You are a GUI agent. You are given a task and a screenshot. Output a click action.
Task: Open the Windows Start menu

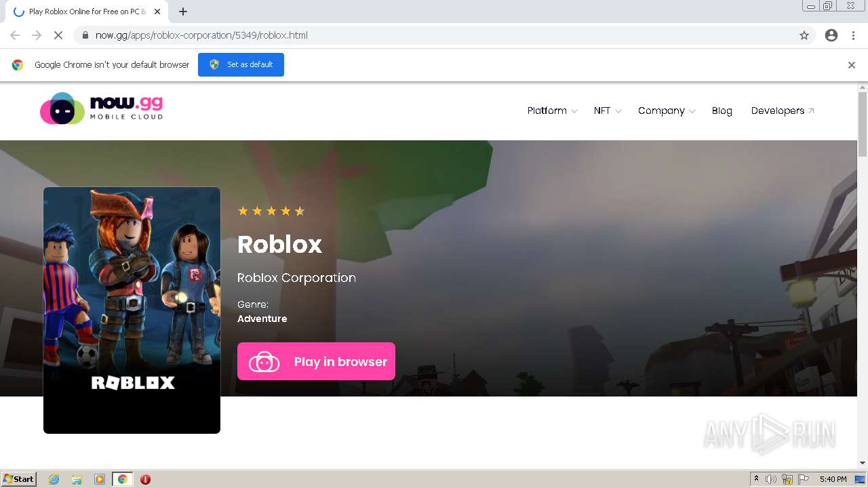pos(19,479)
